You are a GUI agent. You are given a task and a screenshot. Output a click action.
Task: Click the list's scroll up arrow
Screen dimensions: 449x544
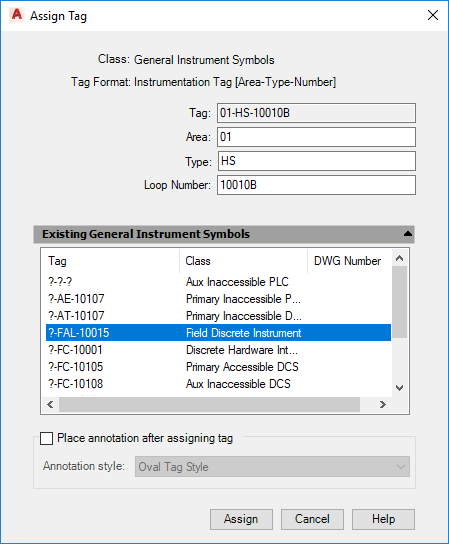(399, 258)
